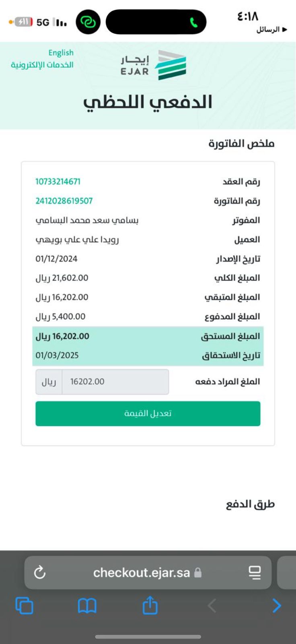Tap the lock icon in address bar

(197, 572)
